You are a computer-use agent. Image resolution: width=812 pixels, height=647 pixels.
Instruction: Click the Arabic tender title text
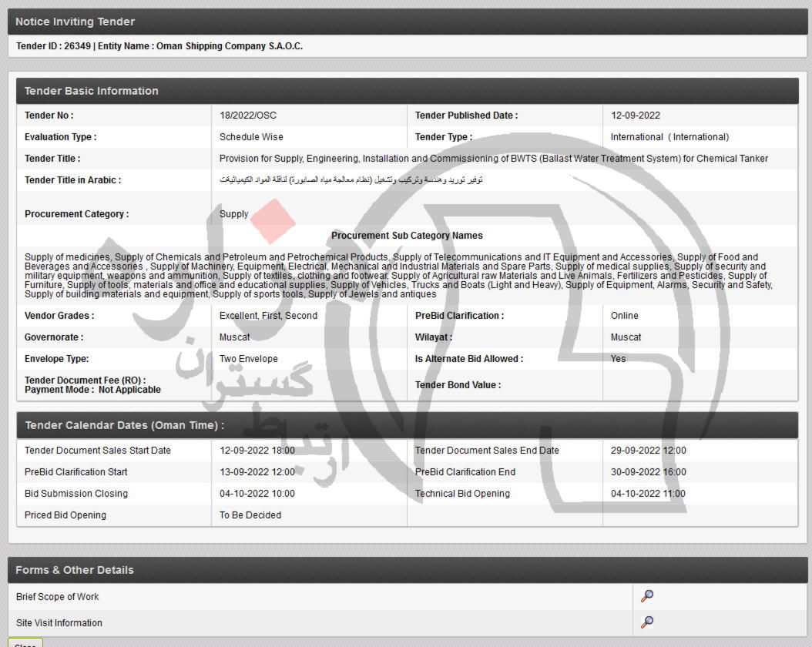click(x=351, y=180)
